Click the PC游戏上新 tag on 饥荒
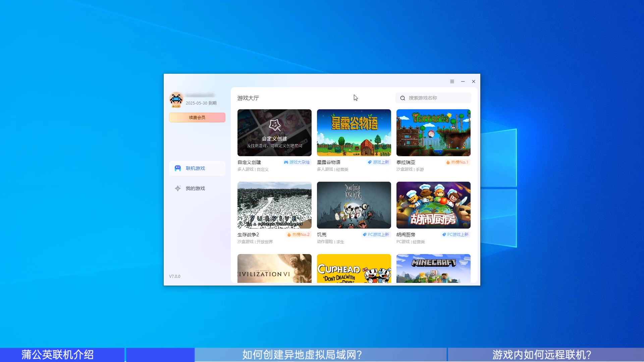This screenshot has width=644, height=362. click(x=376, y=235)
